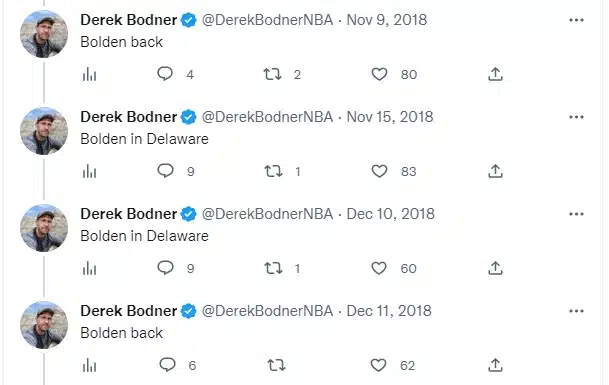Open more options for Dec 10 tweet
This screenshot has width=609, height=385.
tap(576, 214)
